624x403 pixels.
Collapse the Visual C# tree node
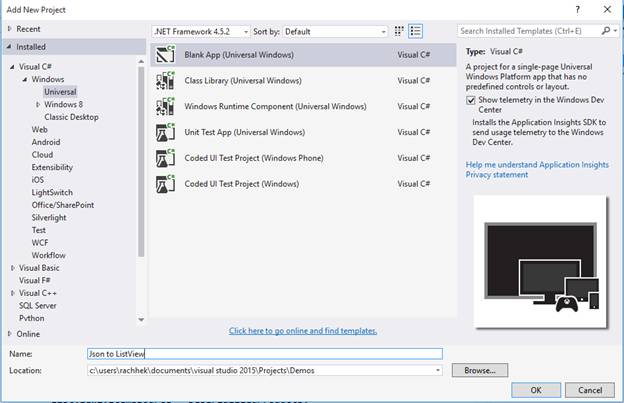pyautogui.click(x=12, y=66)
